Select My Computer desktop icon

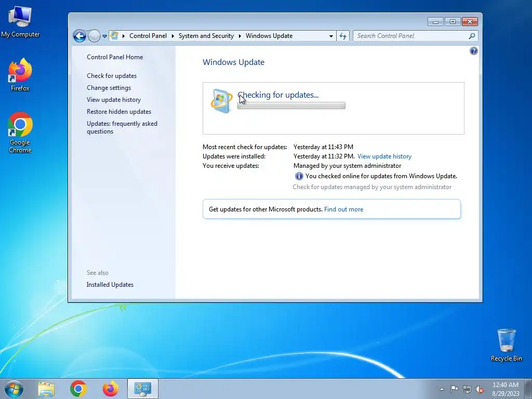[x=20, y=21]
